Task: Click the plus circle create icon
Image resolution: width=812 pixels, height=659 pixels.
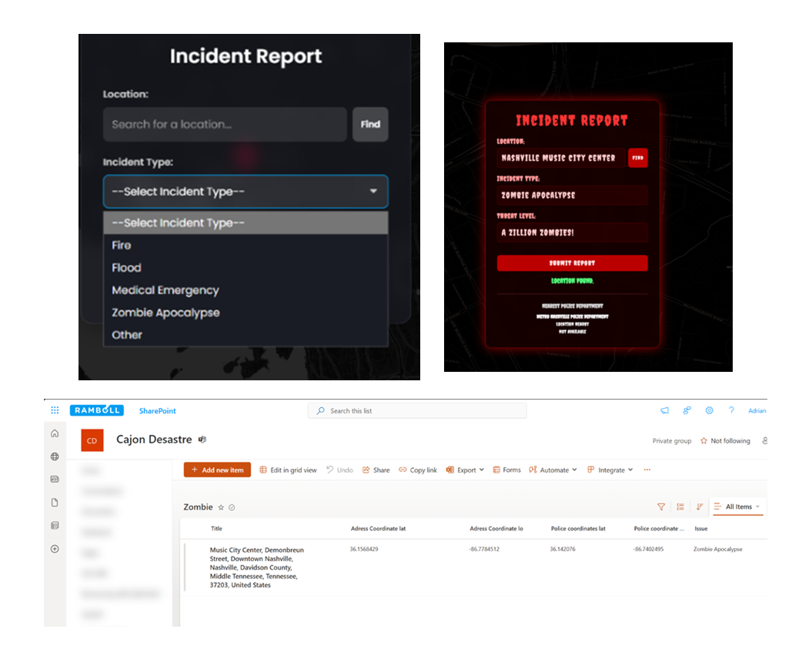Action: tap(55, 549)
